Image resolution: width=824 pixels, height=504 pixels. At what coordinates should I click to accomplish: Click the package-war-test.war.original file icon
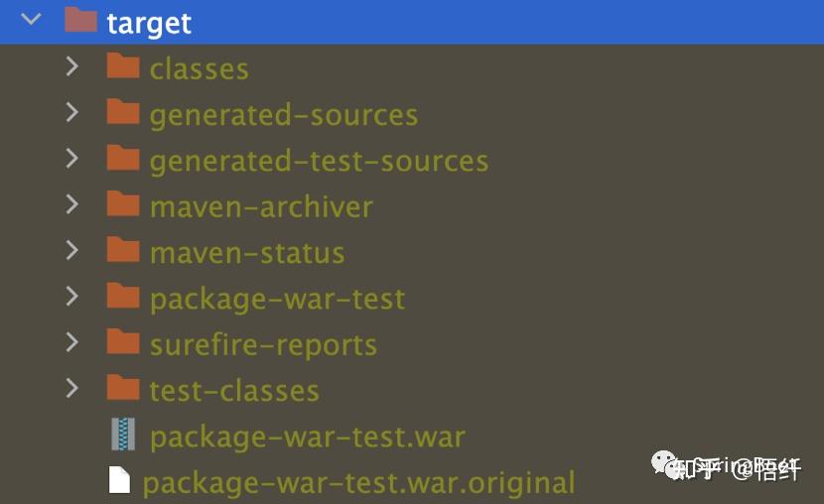[x=120, y=481]
